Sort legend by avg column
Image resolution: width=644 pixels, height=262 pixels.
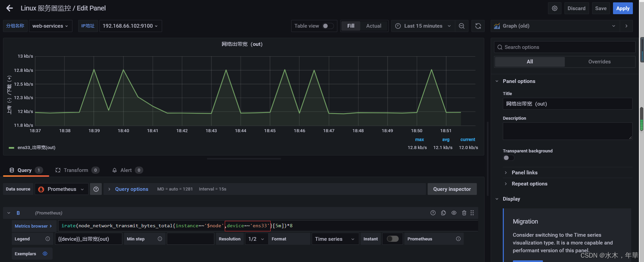[446, 140]
